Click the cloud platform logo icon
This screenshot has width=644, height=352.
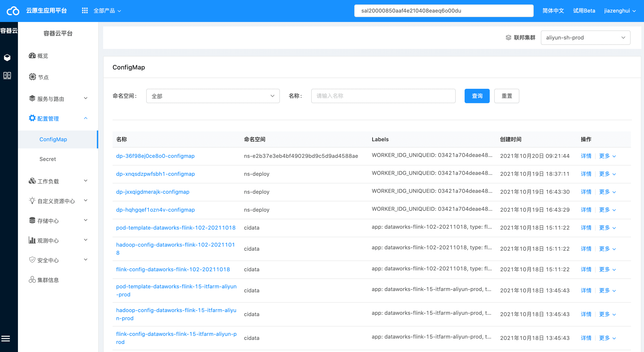pyautogui.click(x=13, y=11)
